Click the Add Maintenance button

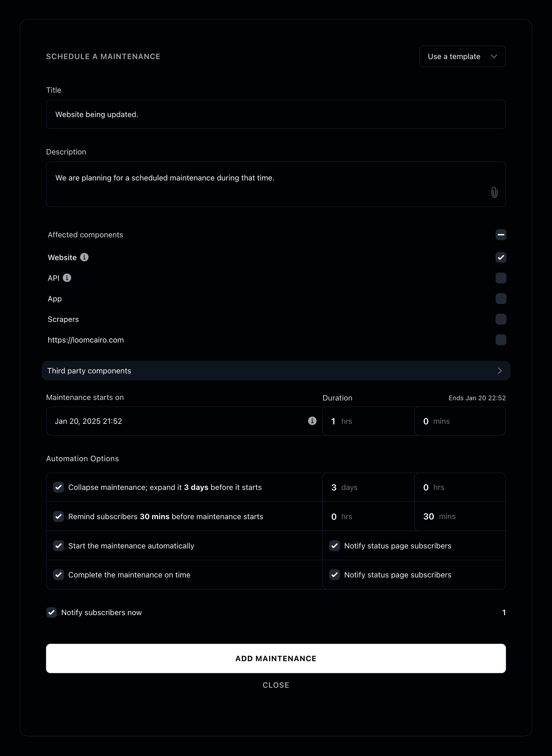(276, 658)
